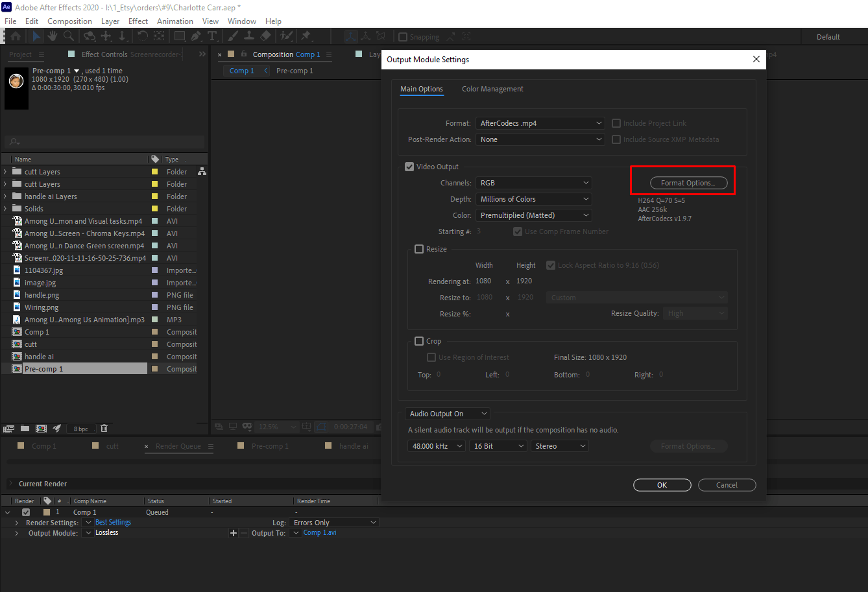The height and width of the screenshot is (592, 868).
Task: Open the trash icon to delete selected item
Action: click(x=104, y=428)
